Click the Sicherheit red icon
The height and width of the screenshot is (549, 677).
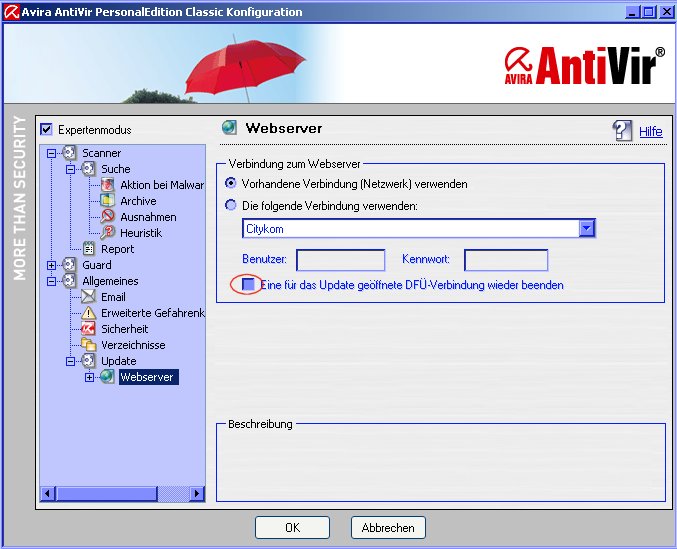coord(89,328)
